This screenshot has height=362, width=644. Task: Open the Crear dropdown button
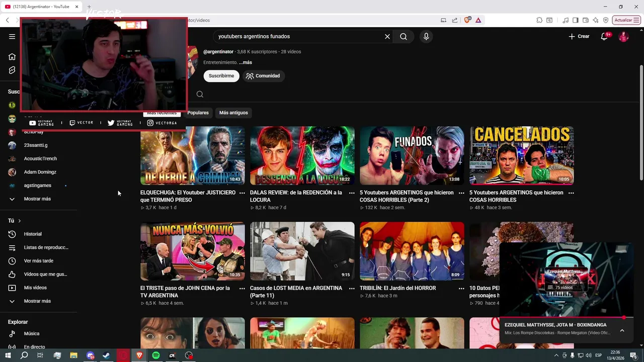click(579, 36)
